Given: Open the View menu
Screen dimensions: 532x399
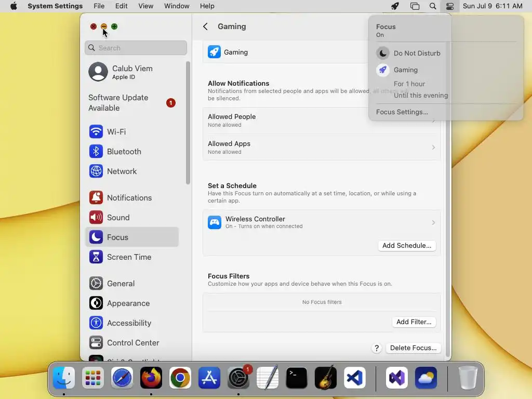Looking at the screenshot, I should click(x=146, y=6).
